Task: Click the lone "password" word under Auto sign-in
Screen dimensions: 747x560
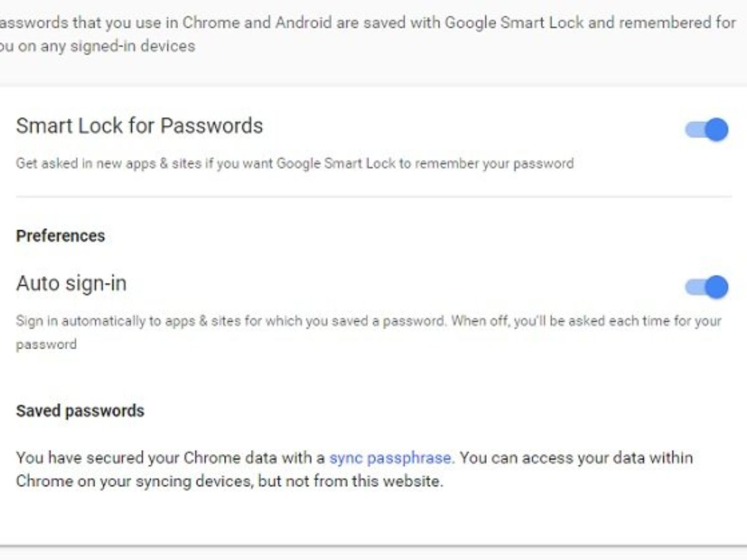Action: tap(46, 345)
